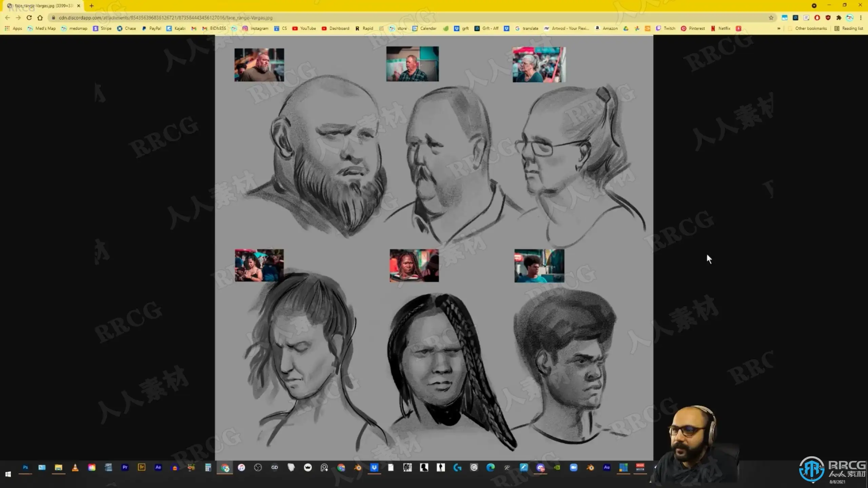Open a new browser tab
The height and width of the screenshot is (488, 868).
[x=92, y=6]
